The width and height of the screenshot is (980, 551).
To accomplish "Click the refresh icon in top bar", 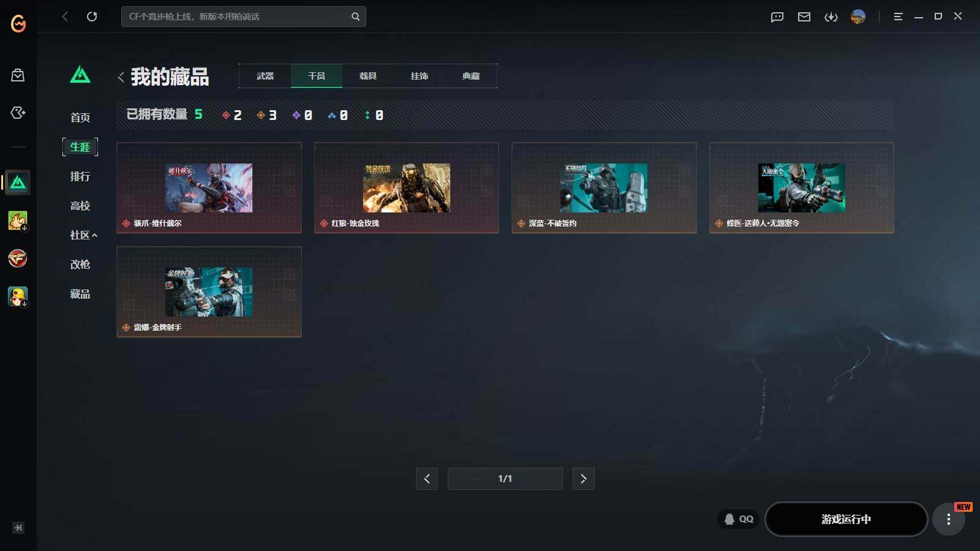I will pyautogui.click(x=92, y=17).
